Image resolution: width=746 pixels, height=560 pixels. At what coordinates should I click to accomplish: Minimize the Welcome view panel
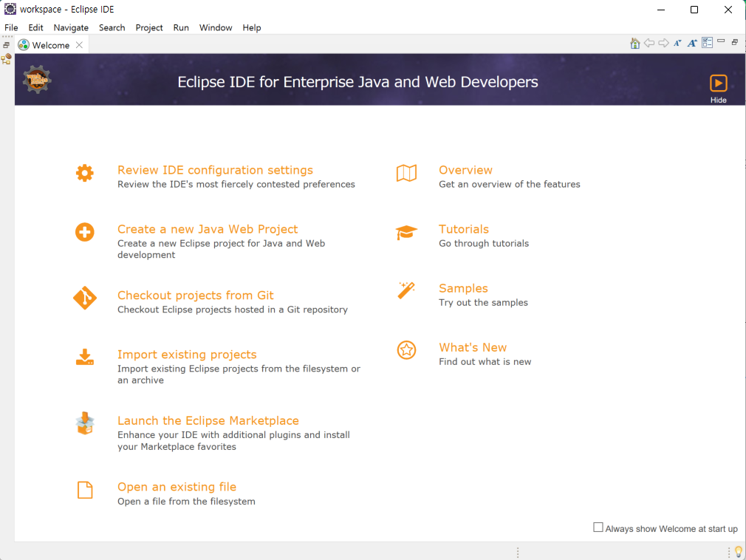(722, 41)
